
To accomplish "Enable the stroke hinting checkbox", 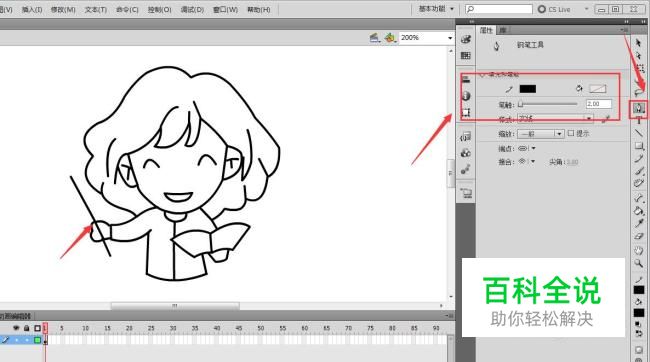I will pyautogui.click(x=571, y=133).
